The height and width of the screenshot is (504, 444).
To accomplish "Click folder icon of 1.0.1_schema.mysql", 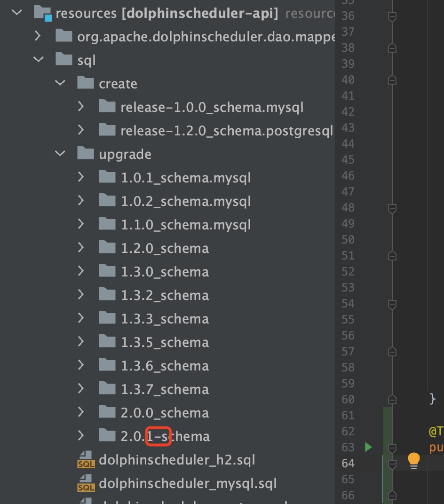I will [107, 177].
